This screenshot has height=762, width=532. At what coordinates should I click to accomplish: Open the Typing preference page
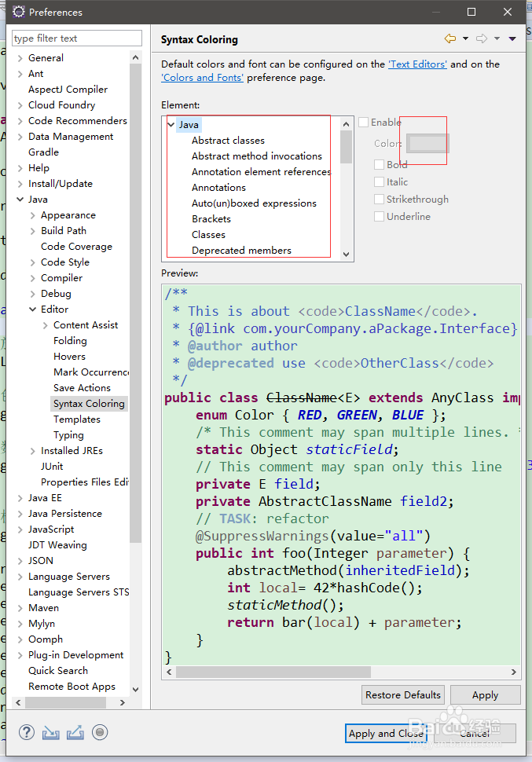(x=68, y=435)
